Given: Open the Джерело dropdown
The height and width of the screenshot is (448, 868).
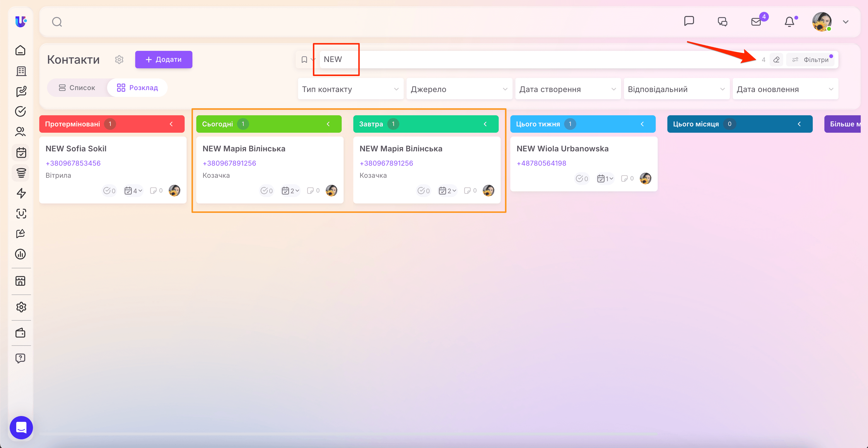Looking at the screenshot, I should pos(459,89).
